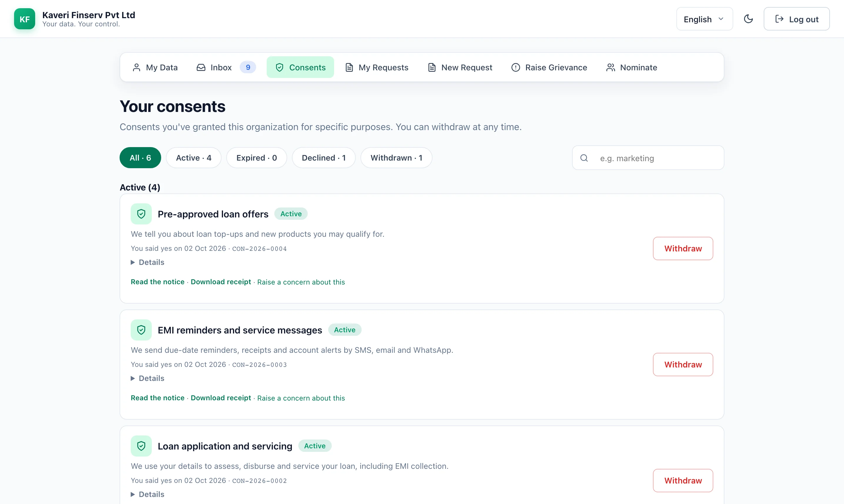
Task: Withdraw EMI reminders and service messages consent
Action: [683, 365]
